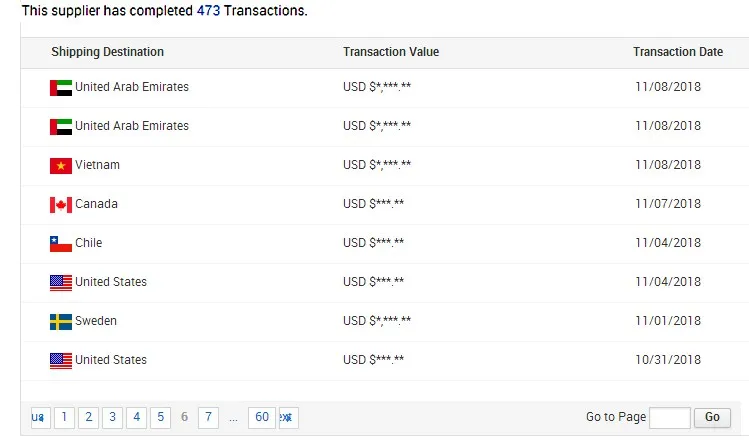Go to the next page arrow

(x=286, y=417)
